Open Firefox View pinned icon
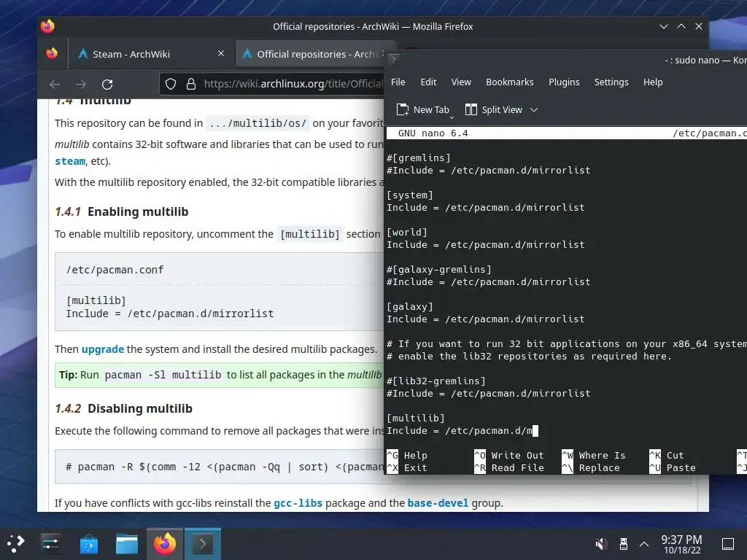747x560 pixels. (x=52, y=53)
